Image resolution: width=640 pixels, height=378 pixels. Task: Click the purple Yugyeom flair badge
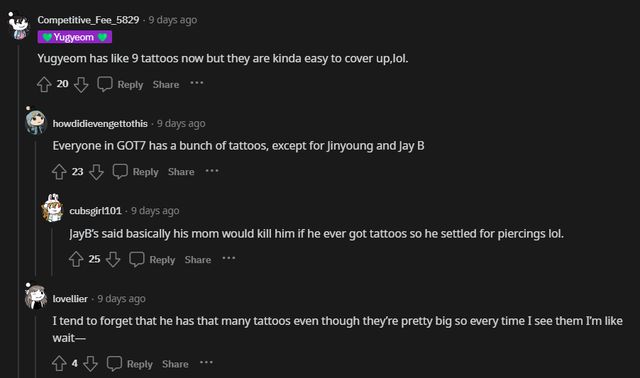click(x=75, y=37)
